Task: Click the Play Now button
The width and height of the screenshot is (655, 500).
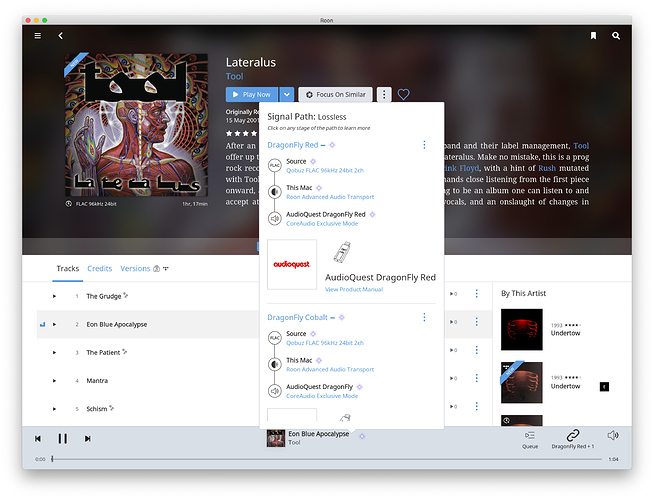Action: click(x=252, y=95)
